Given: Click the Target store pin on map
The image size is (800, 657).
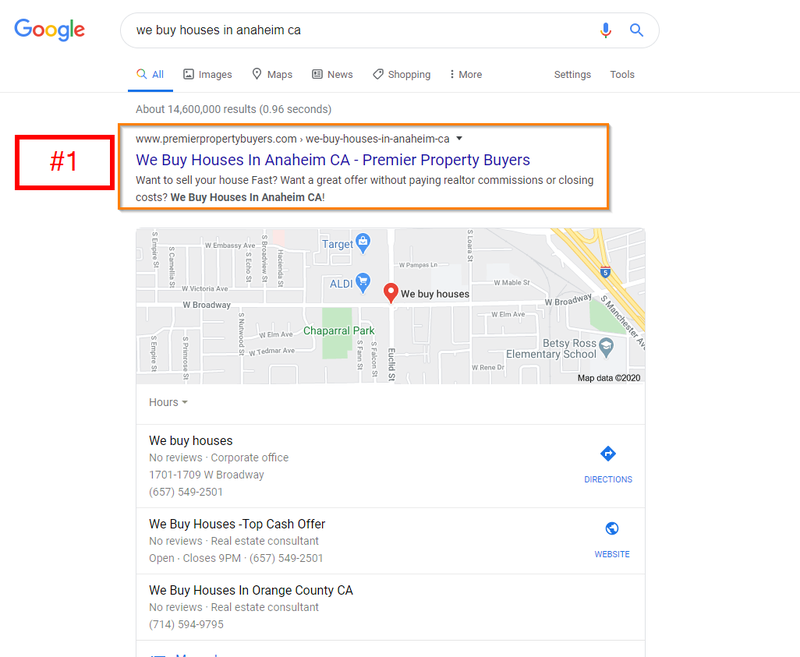Looking at the screenshot, I should click(x=363, y=243).
